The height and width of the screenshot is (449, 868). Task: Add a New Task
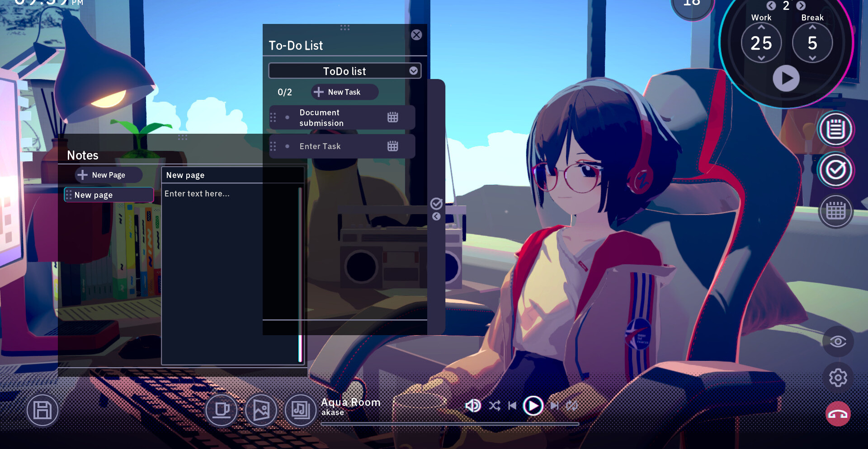click(x=344, y=92)
